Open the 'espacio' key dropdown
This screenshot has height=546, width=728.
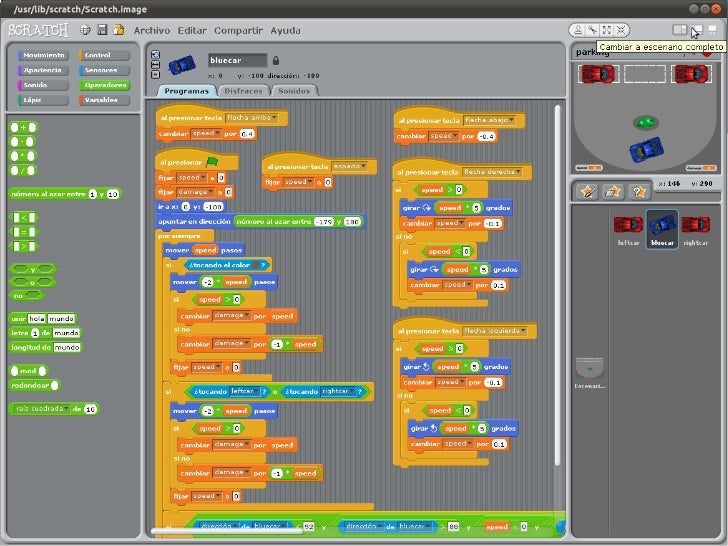pyautogui.click(x=349, y=166)
